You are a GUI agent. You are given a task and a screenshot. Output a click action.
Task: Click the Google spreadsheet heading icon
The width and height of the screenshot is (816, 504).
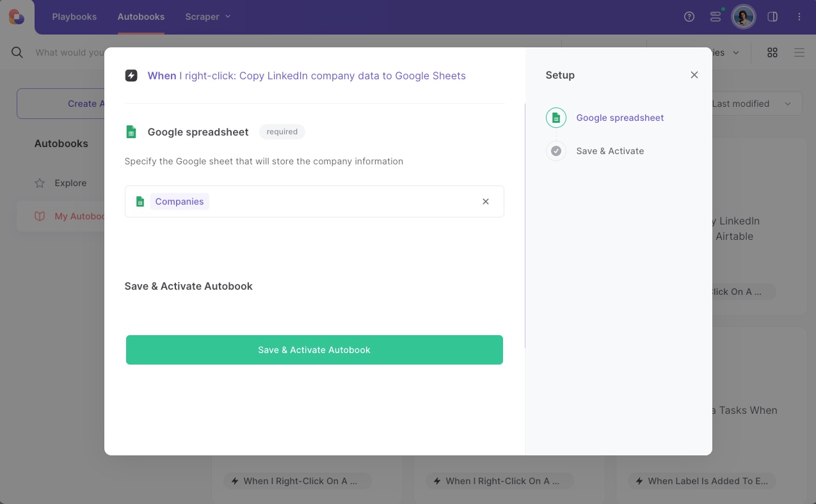[131, 132]
